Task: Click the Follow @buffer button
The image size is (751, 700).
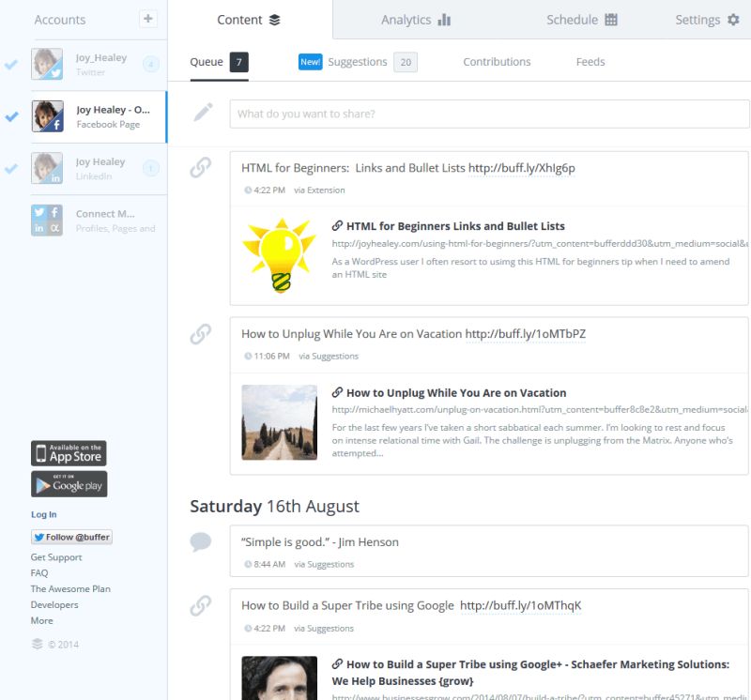Action: click(70, 537)
